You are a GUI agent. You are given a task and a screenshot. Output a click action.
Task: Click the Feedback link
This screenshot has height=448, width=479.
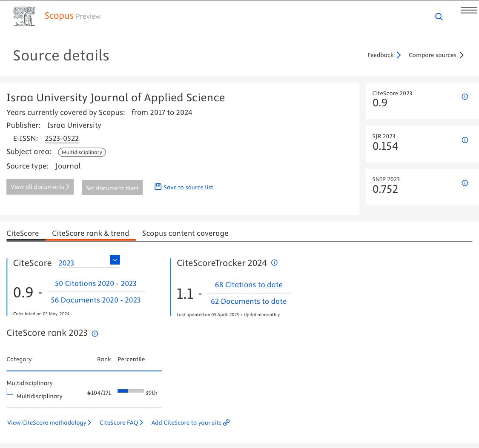coord(384,55)
